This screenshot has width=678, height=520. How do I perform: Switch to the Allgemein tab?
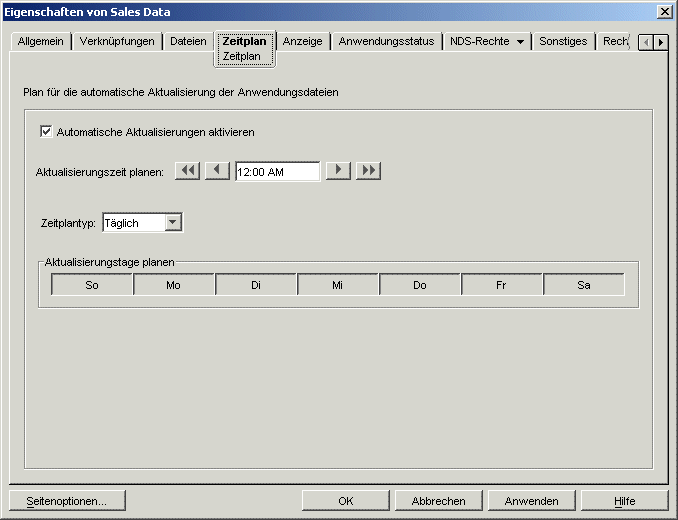click(41, 41)
